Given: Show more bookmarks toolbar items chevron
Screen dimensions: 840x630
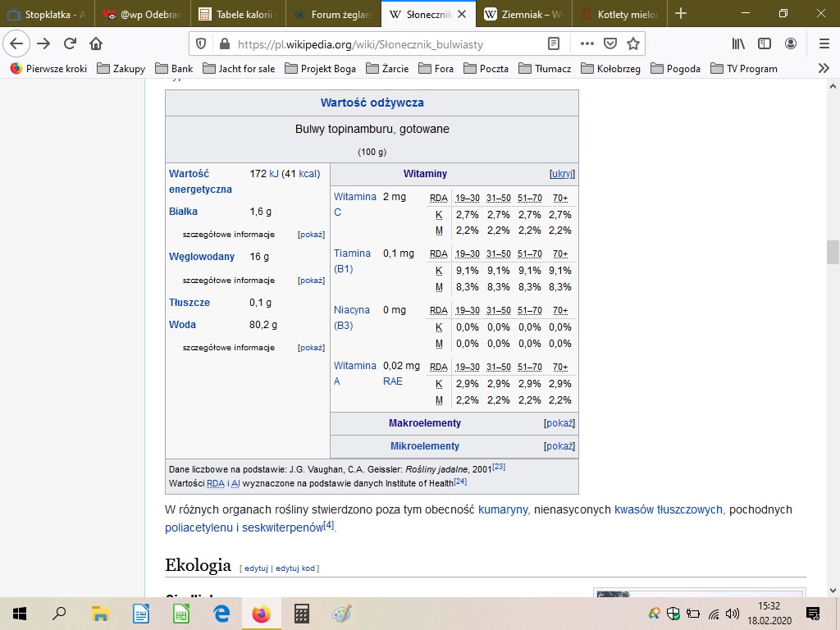Looking at the screenshot, I should [824, 68].
